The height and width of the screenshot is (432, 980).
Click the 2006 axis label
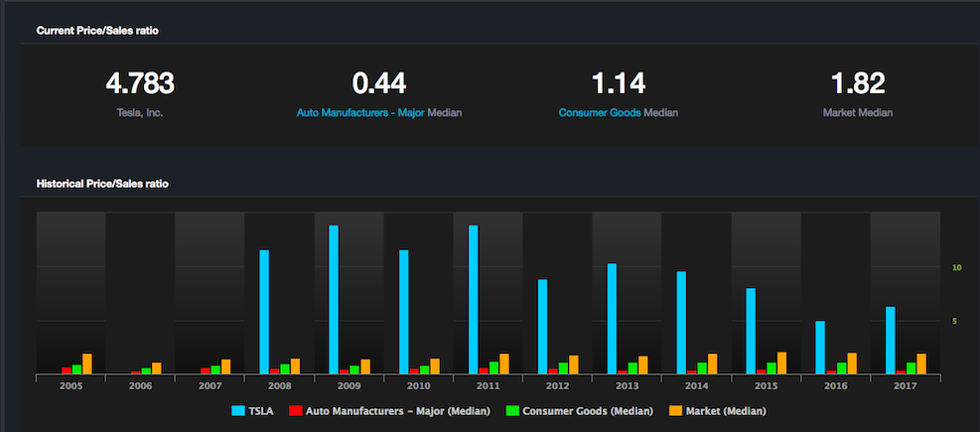point(140,387)
